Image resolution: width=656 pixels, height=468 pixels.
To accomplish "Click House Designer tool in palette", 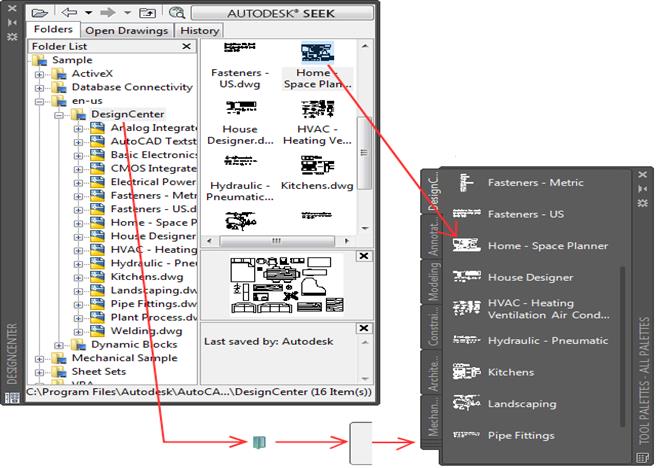I will click(513, 277).
